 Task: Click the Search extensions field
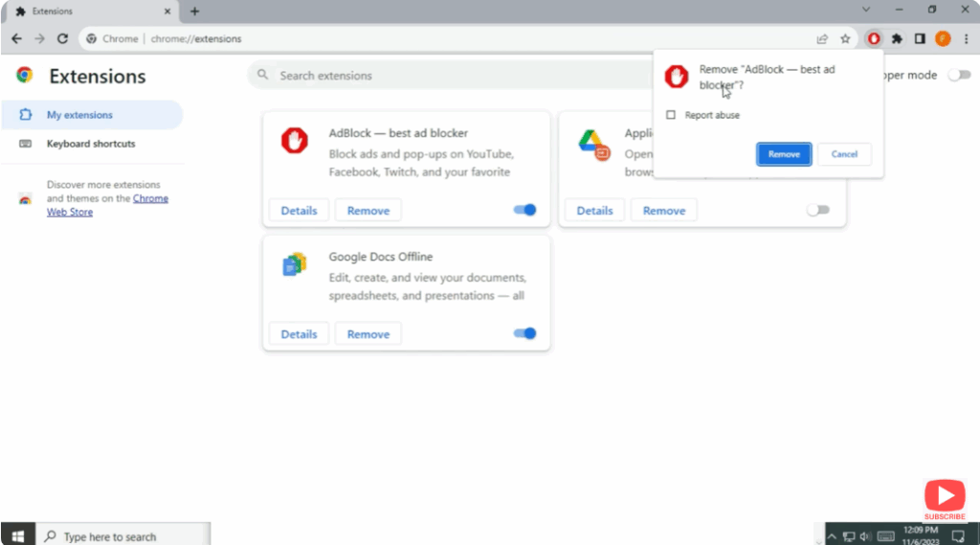coord(450,76)
